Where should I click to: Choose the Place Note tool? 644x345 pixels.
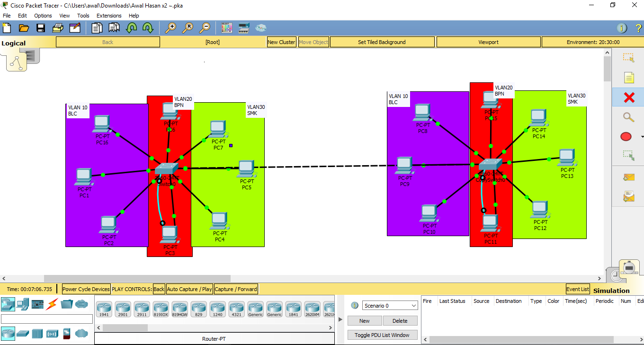coord(629,77)
